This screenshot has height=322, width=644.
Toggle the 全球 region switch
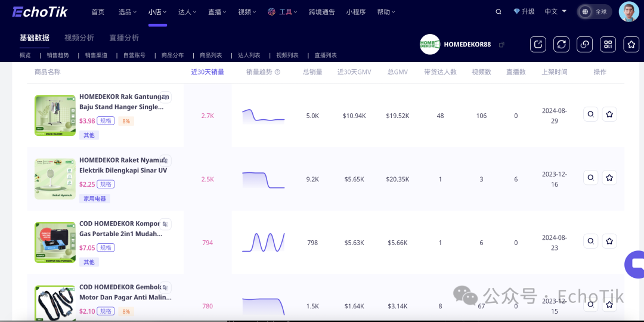point(595,11)
